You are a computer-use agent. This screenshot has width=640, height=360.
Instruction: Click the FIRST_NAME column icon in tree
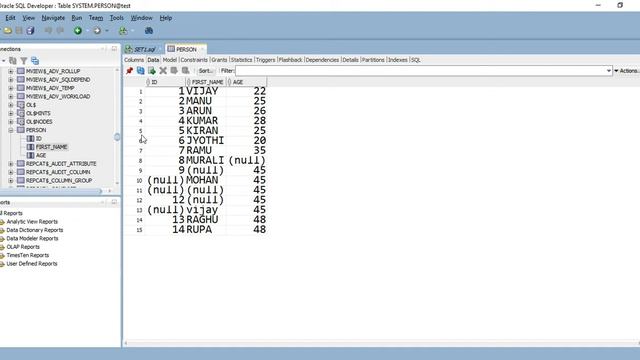tap(30, 147)
